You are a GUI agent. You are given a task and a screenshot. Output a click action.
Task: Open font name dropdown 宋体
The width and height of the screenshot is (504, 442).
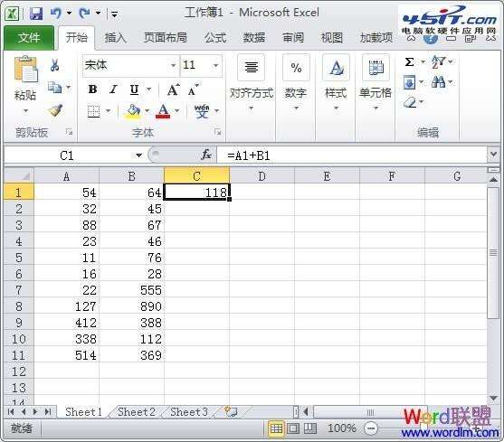click(x=173, y=65)
